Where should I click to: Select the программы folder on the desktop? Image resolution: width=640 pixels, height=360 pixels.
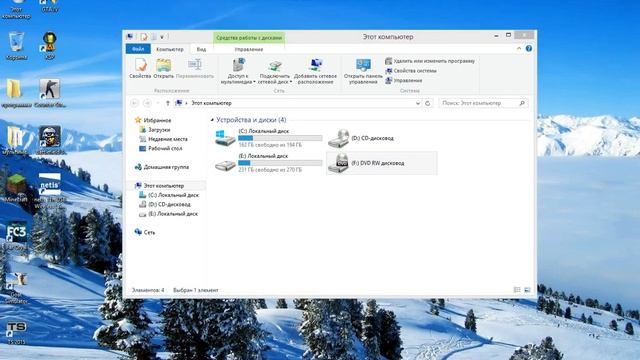(x=16, y=93)
